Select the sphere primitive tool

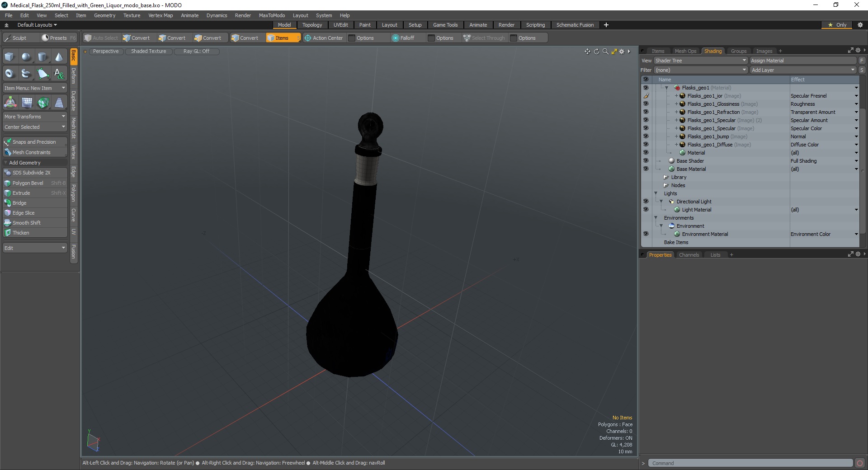[26, 57]
